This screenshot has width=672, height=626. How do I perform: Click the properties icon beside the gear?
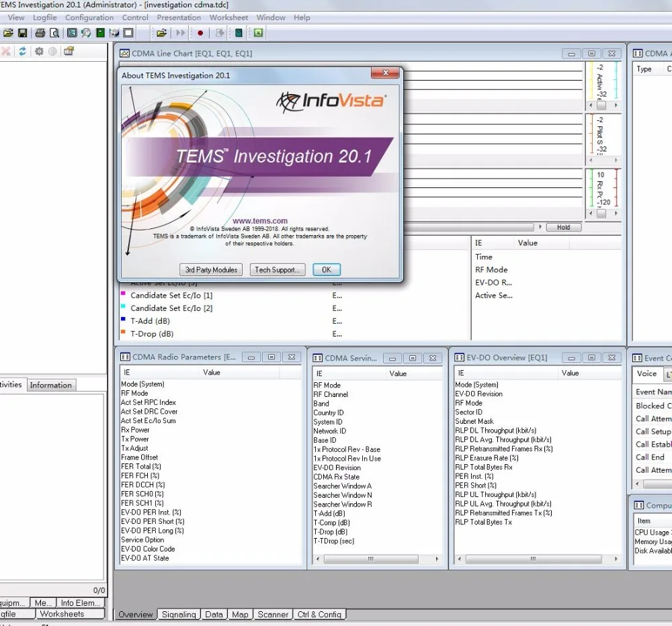coord(69,52)
